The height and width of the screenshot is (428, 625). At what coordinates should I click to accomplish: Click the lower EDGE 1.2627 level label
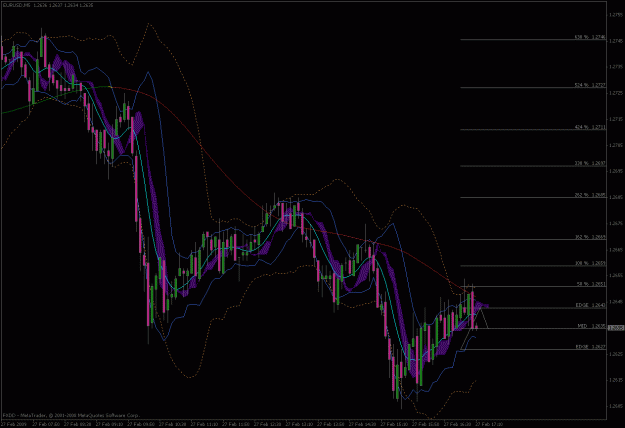click(590, 347)
